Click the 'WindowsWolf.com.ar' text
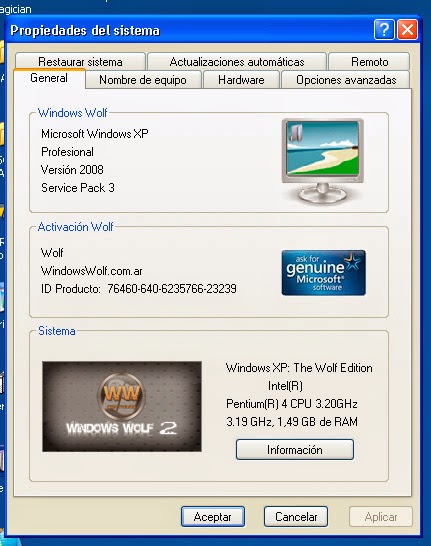Image resolution: width=431 pixels, height=546 pixels. pyautogui.click(x=92, y=271)
